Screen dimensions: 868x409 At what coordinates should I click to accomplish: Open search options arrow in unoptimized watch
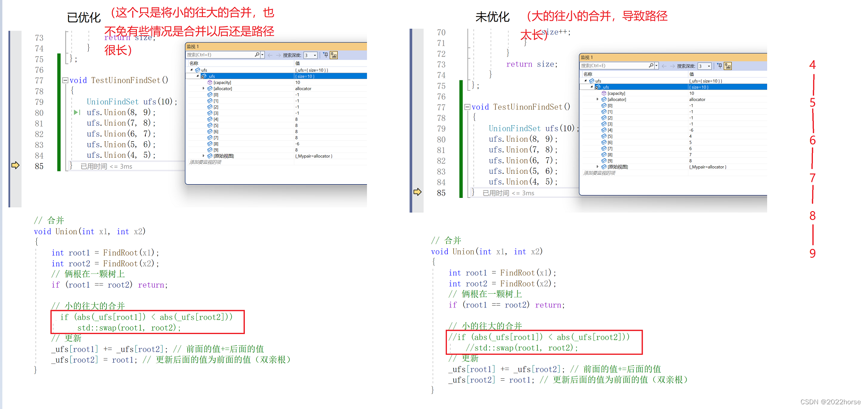[657, 66]
